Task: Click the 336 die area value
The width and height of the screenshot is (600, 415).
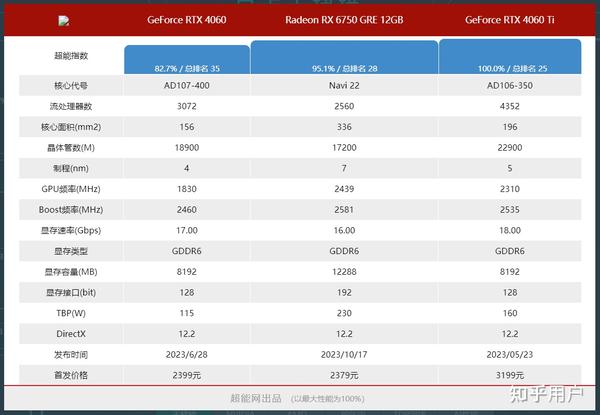Action: pyautogui.click(x=344, y=127)
